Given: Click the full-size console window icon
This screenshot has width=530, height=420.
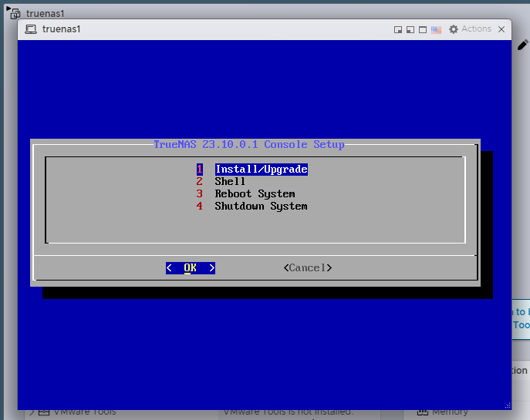Looking at the screenshot, I should click(423, 29).
